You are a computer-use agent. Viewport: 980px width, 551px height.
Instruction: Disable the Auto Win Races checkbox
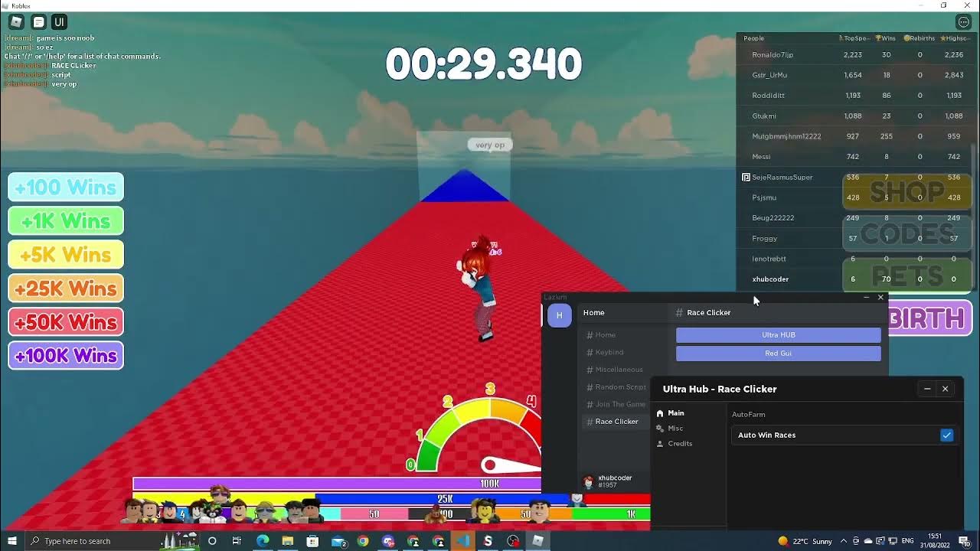point(946,435)
